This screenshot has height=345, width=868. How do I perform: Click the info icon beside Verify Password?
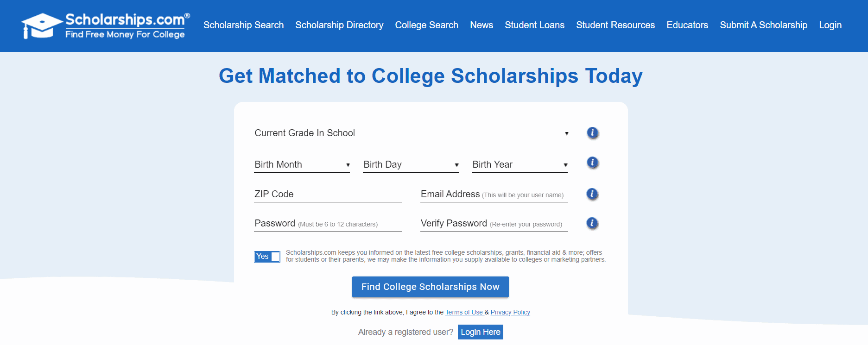coord(592,223)
